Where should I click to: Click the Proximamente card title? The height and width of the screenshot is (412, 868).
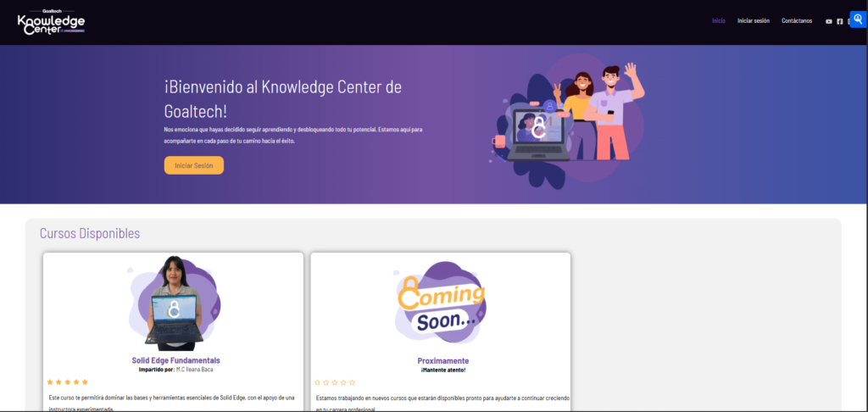tap(442, 360)
